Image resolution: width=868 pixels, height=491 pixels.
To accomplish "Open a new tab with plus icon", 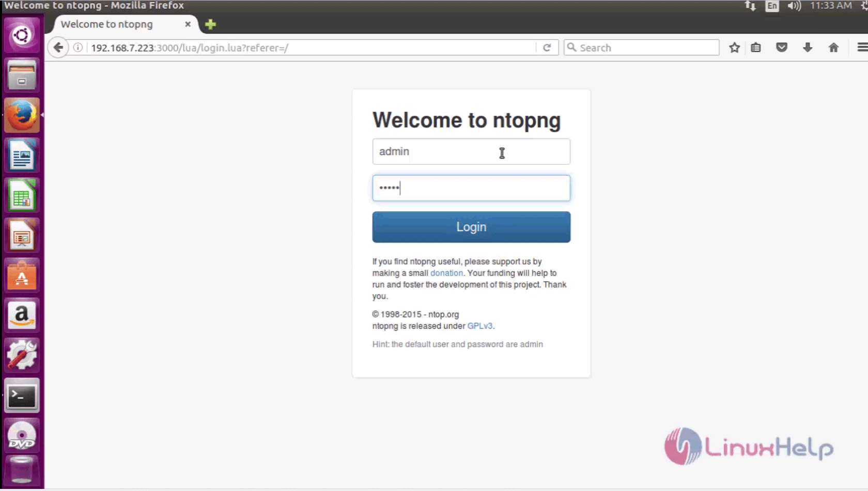I will [x=210, y=24].
